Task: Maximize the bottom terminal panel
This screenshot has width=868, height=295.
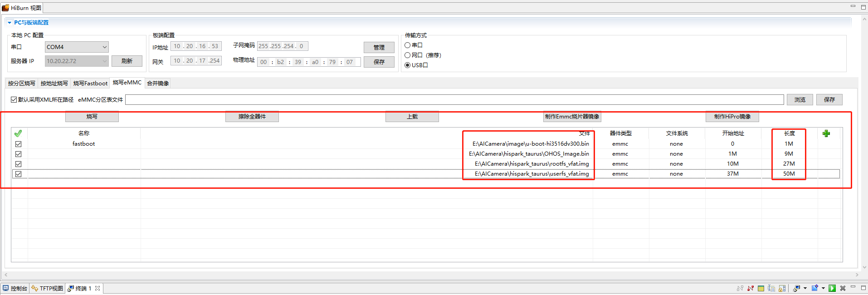Action: 863,288
